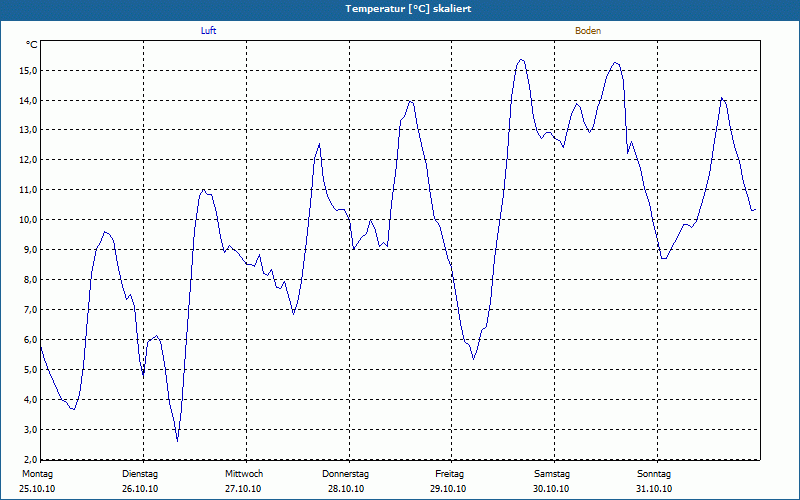The height and width of the screenshot is (500, 800).
Task: Click the date 29.10.10
Action: pyautogui.click(x=448, y=489)
